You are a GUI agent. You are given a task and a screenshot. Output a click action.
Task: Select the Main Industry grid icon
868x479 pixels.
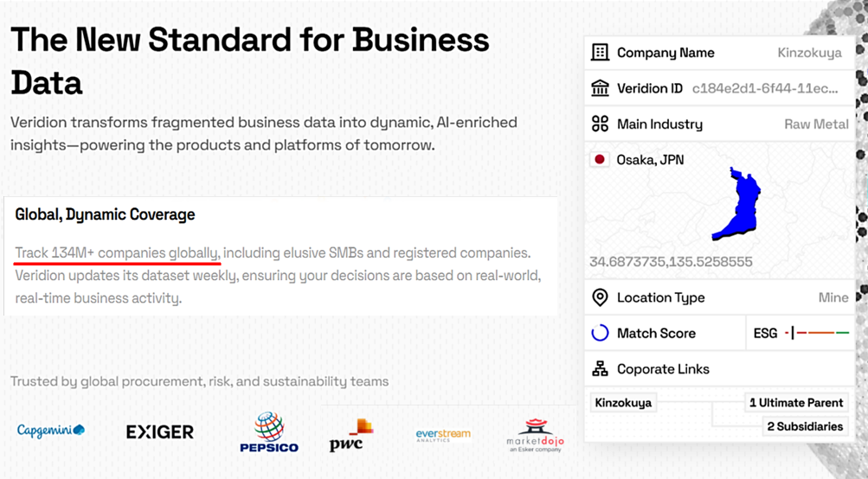point(600,124)
